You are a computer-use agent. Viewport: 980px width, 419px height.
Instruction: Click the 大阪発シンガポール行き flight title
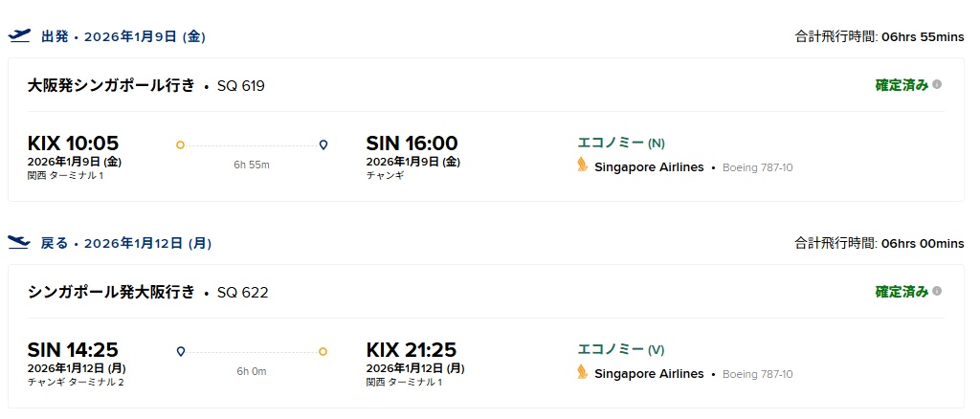(111, 85)
